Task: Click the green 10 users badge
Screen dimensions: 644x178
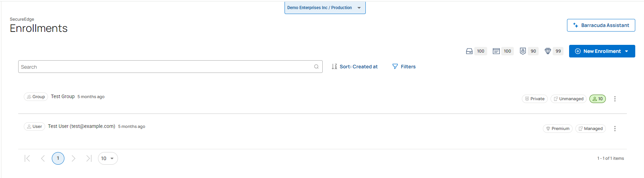Action: pyautogui.click(x=597, y=99)
